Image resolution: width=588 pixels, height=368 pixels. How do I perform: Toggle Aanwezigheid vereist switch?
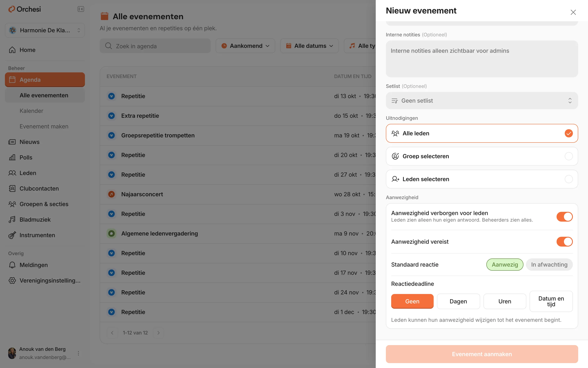565,242
